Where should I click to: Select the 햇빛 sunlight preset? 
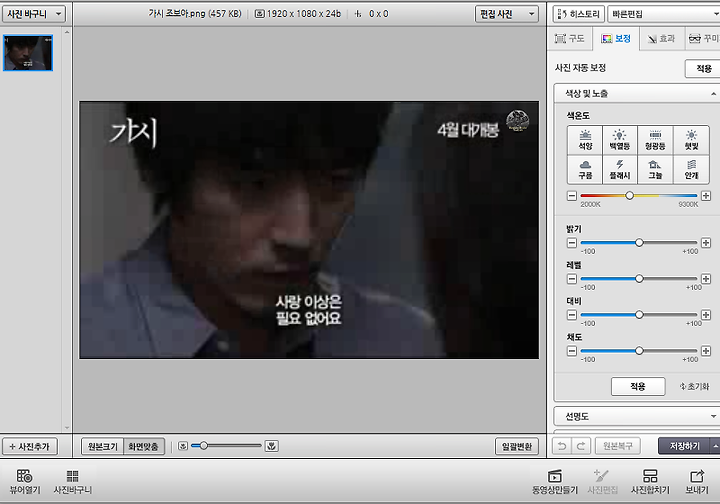(x=691, y=140)
